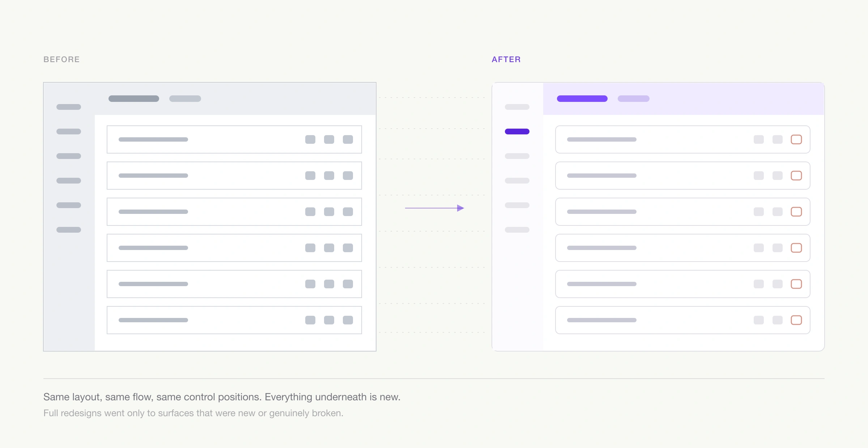868x448 pixels.
Task: Click the last square icon in Before's top row
Action: coord(348,139)
